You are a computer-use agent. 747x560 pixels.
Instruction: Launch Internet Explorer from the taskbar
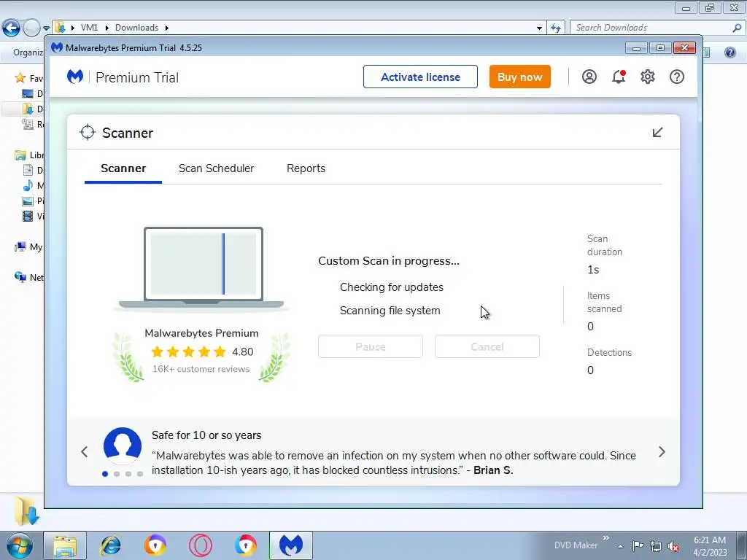tap(111, 545)
